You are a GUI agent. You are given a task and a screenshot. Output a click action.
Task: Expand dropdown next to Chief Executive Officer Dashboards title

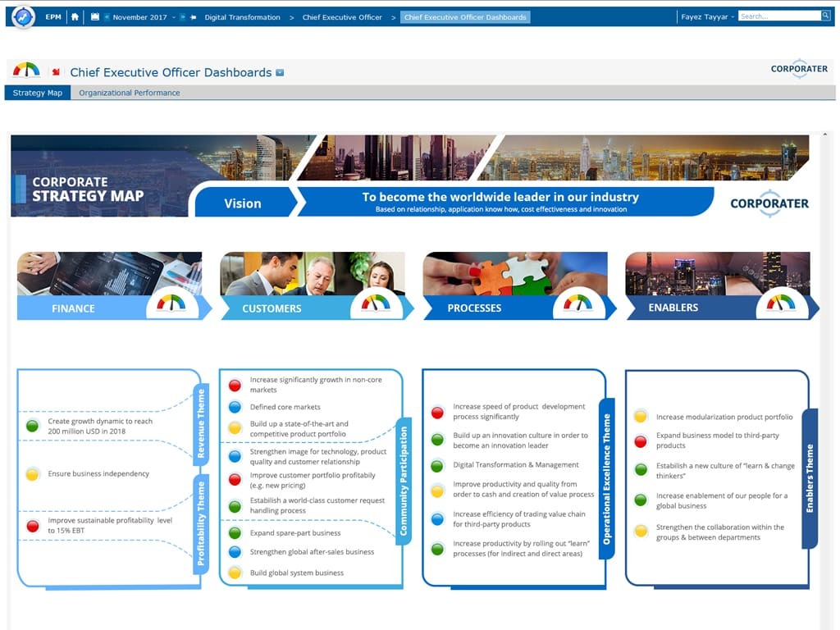click(280, 73)
